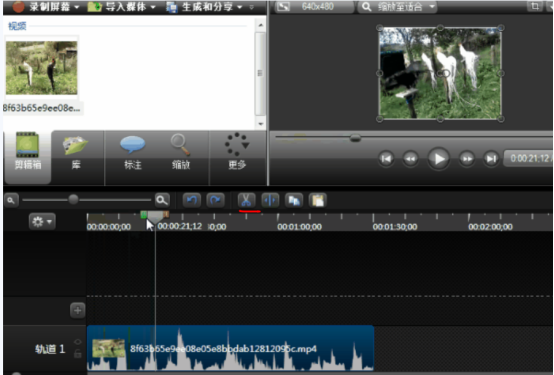Click the green selection start marker
The image size is (554, 375).
coord(144,214)
